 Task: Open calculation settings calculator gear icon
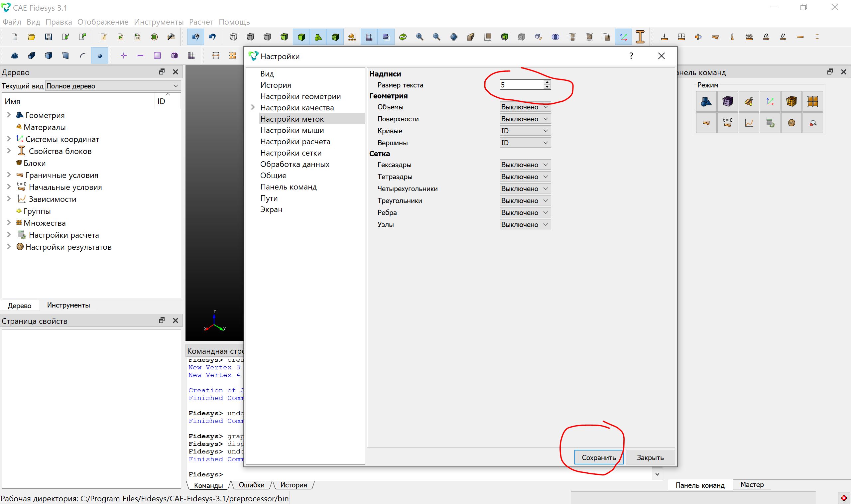click(x=770, y=123)
